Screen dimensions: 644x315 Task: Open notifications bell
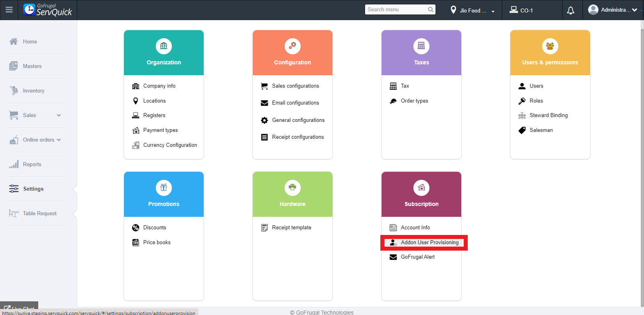point(571,10)
